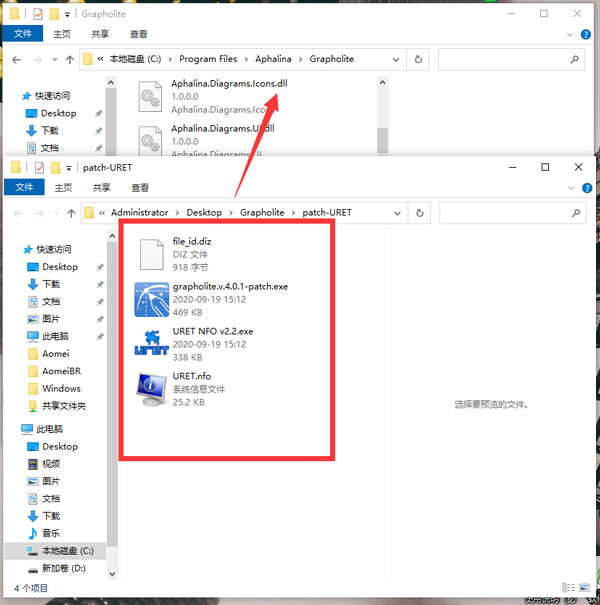Select the URET.nfo system info file icon
600x605 pixels.
point(151,389)
